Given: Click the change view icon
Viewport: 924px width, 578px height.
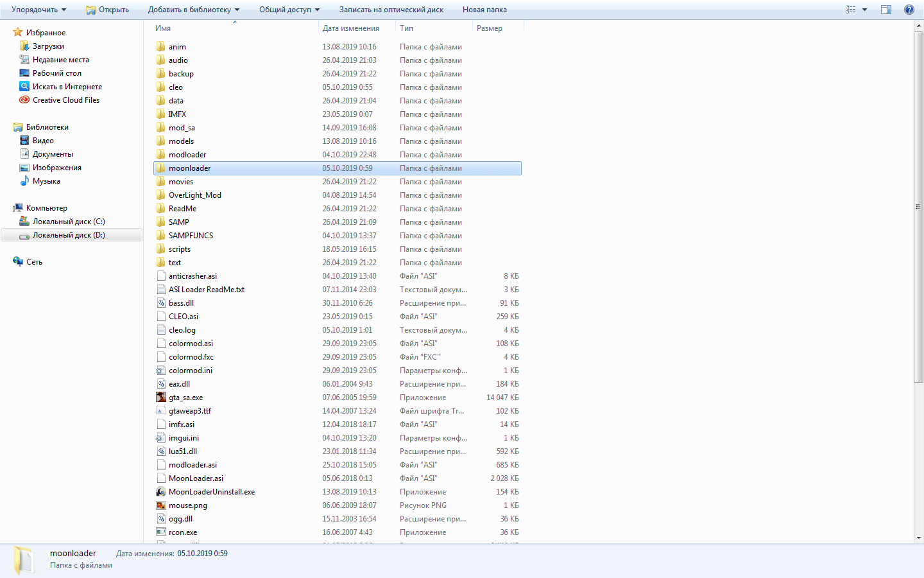Looking at the screenshot, I should tap(851, 10).
